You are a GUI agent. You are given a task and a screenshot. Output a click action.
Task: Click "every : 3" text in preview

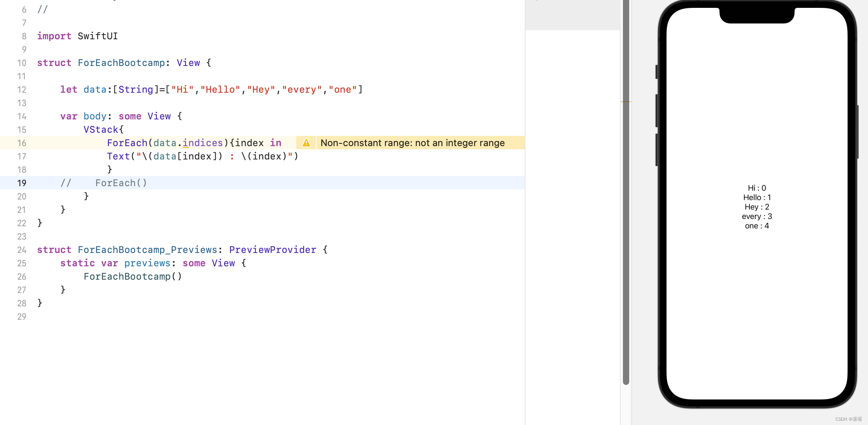pyautogui.click(x=757, y=216)
